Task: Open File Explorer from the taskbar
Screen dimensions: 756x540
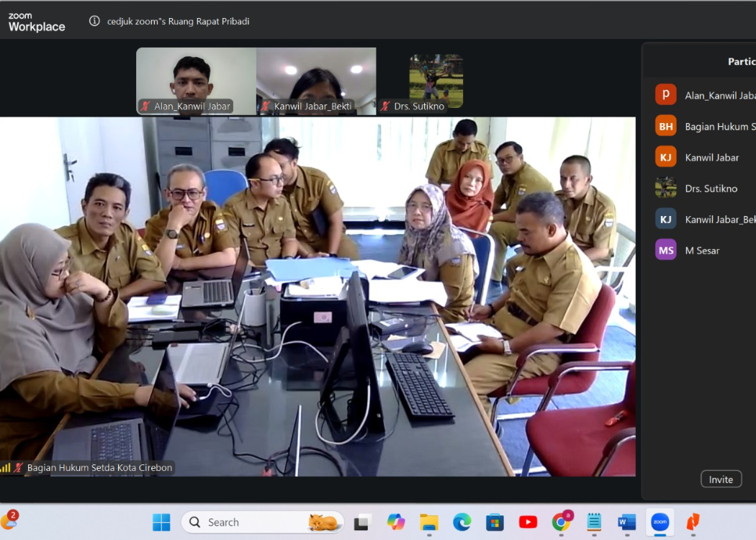Action: coord(429,522)
